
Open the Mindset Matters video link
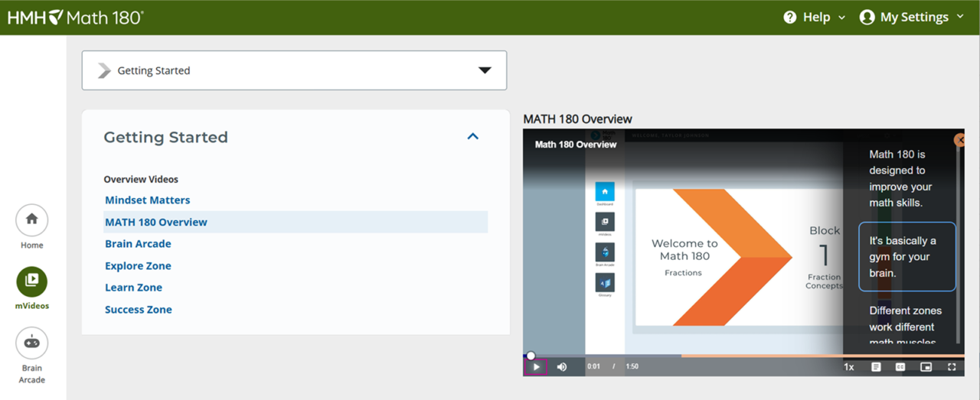pos(148,200)
